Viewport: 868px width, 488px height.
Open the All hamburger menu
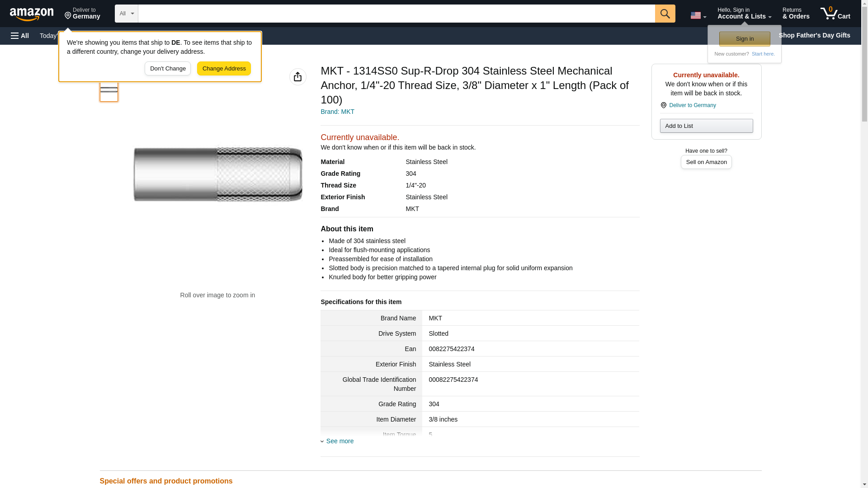(x=20, y=36)
